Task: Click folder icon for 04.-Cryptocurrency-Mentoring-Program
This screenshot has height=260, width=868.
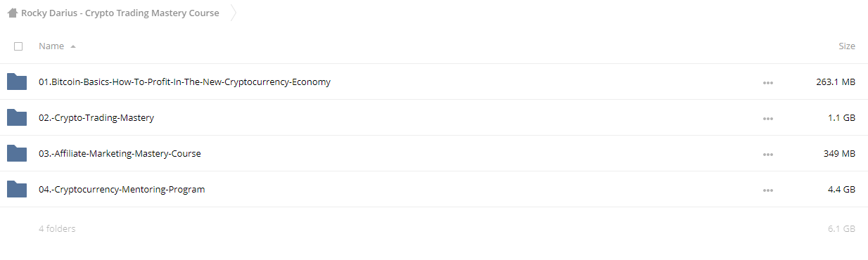Action: [17, 189]
